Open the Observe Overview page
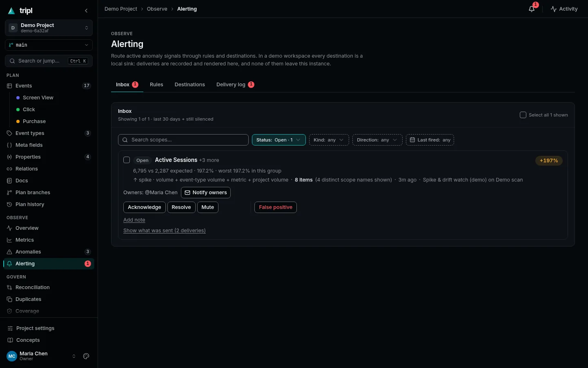The width and height of the screenshot is (588, 368). click(49, 228)
